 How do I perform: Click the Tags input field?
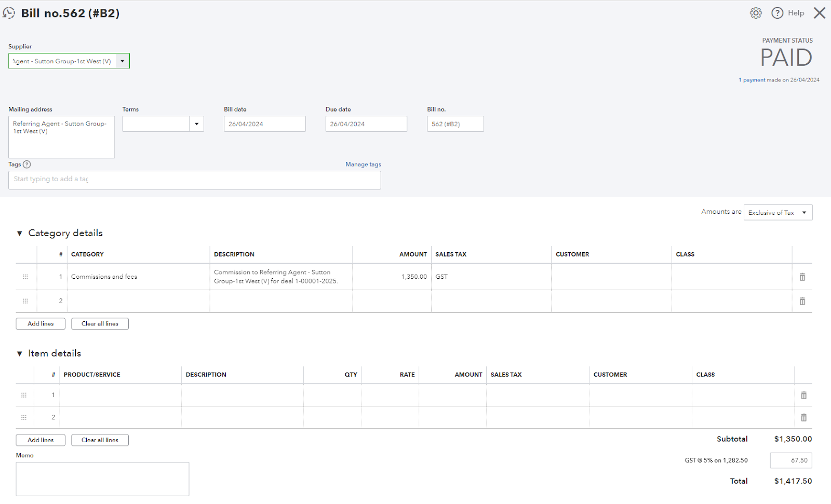(195, 180)
